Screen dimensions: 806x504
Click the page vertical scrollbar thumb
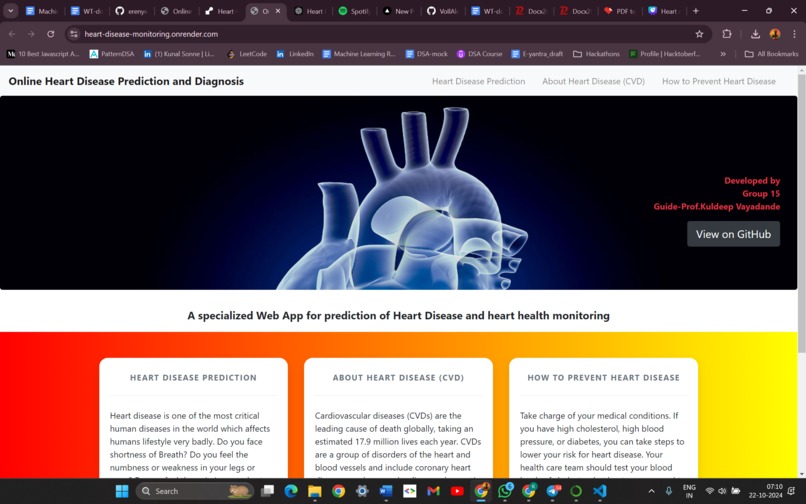[x=801, y=213]
